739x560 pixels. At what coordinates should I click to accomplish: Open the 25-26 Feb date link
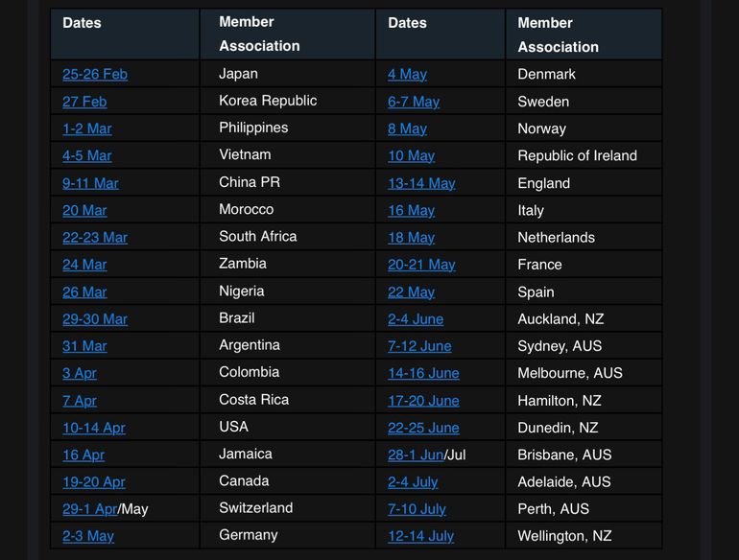[94, 74]
